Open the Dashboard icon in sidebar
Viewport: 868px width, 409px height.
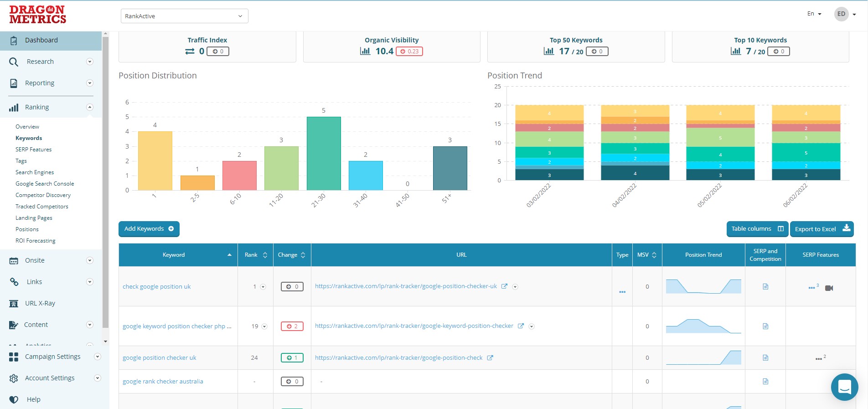click(14, 41)
